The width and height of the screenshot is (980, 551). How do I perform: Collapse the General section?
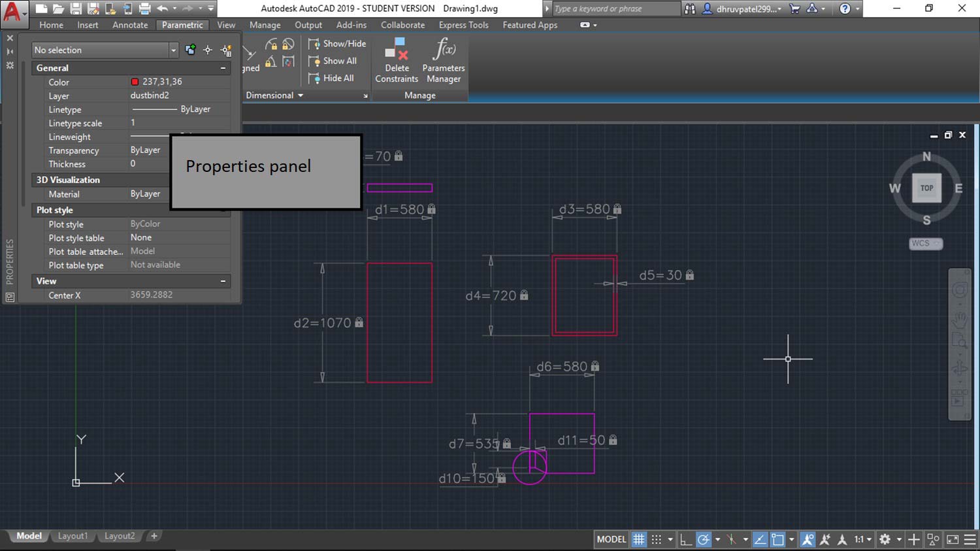(223, 68)
